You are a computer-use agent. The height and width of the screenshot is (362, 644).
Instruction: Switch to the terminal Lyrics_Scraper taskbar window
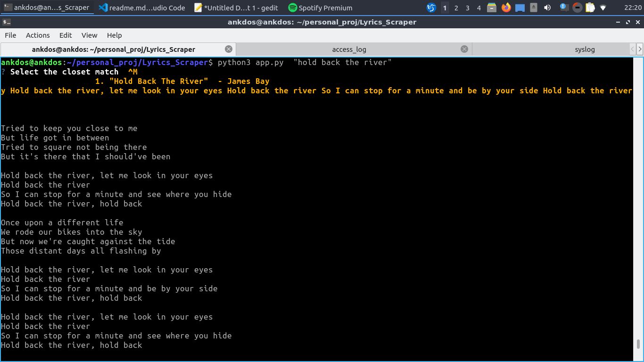(x=47, y=8)
